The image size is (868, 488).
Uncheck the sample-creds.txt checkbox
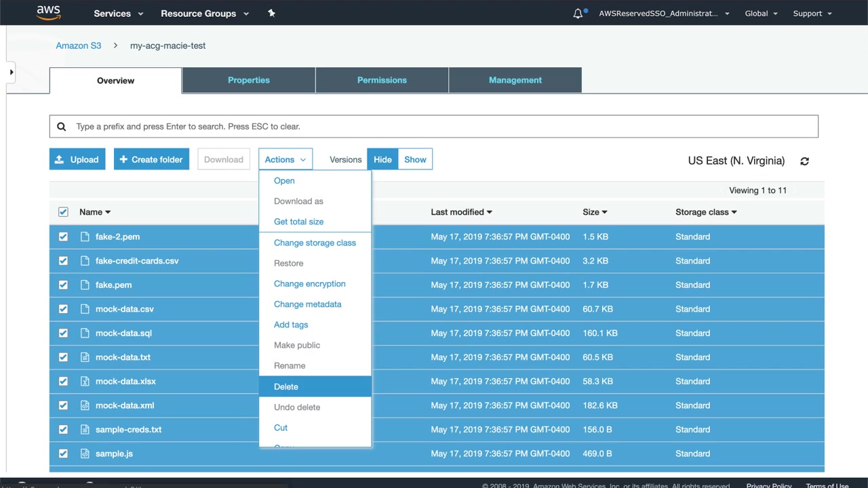tap(63, 430)
